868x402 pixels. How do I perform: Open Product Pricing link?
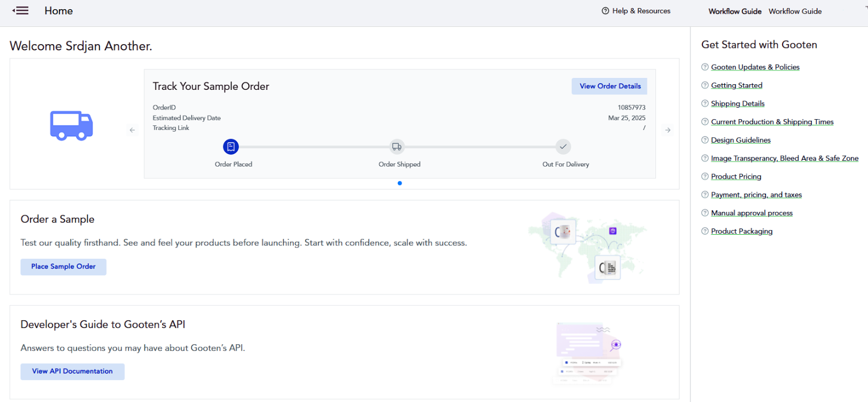pos(736,177)
